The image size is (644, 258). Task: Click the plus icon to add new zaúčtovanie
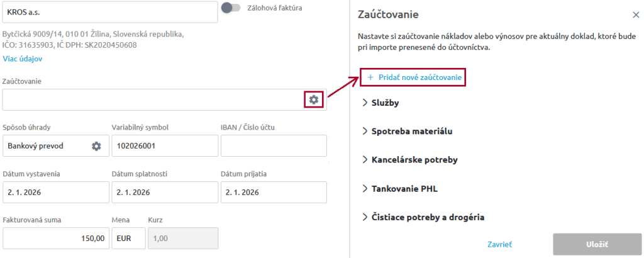coord(370,77)
